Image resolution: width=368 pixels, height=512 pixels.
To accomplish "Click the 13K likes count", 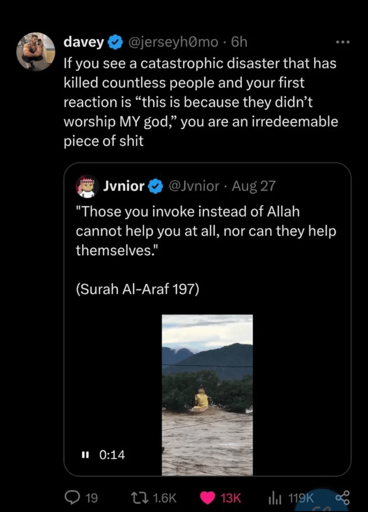I will 231,498.
